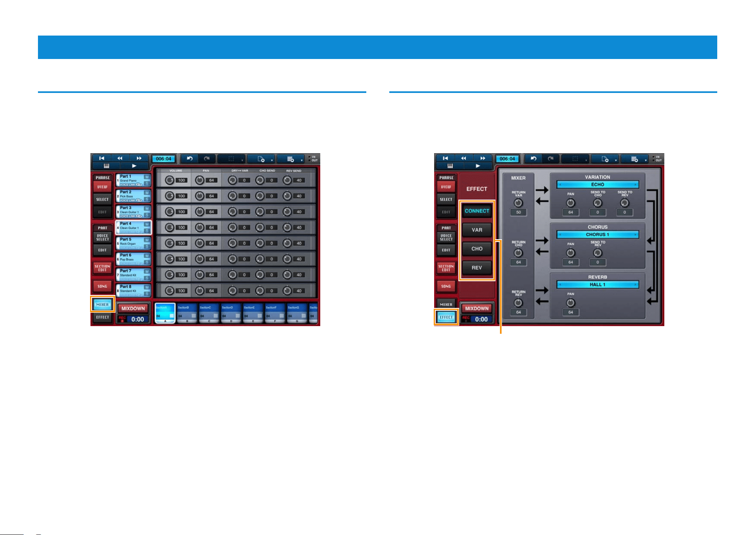Click the Part 6 pan knob
The image size is (756, 535).
coord(199,259)
